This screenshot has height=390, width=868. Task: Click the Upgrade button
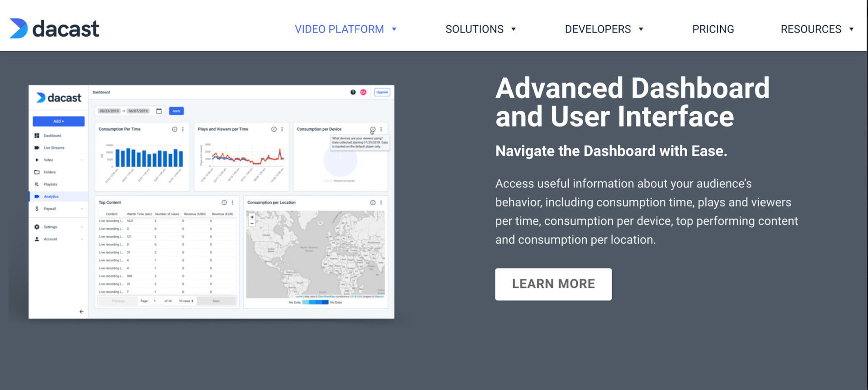[382, 92]
